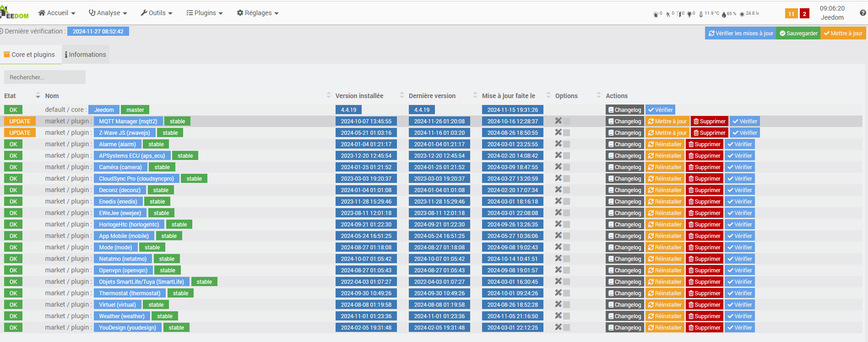This screenshot has height=342, width=868.
Task: Click the last check date 2024-11-27 08:52:42
Action: coord(98,31)
